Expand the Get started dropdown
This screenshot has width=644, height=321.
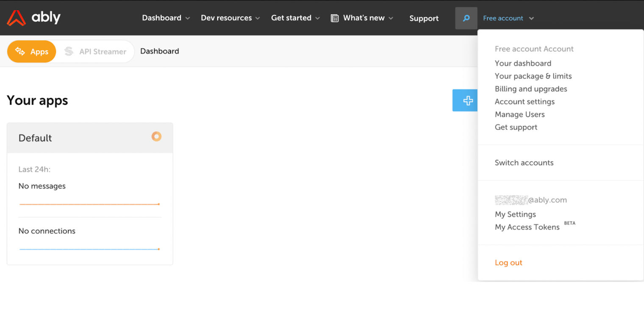pyautogui.click(x=292, y=18)
